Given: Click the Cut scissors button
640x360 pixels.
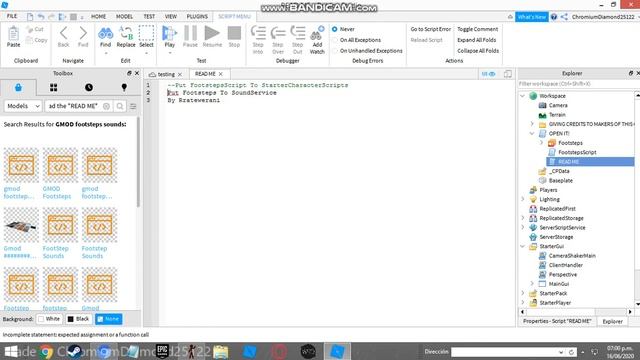Looking at the screenshot, I should point(35,29).
